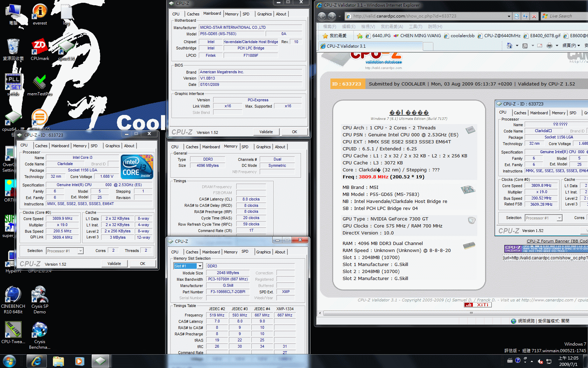Image resolution: width=588 pixels, height=368 pixels.
Task: Open the 6440.JPG favorites link
Action: pos(378,36)
